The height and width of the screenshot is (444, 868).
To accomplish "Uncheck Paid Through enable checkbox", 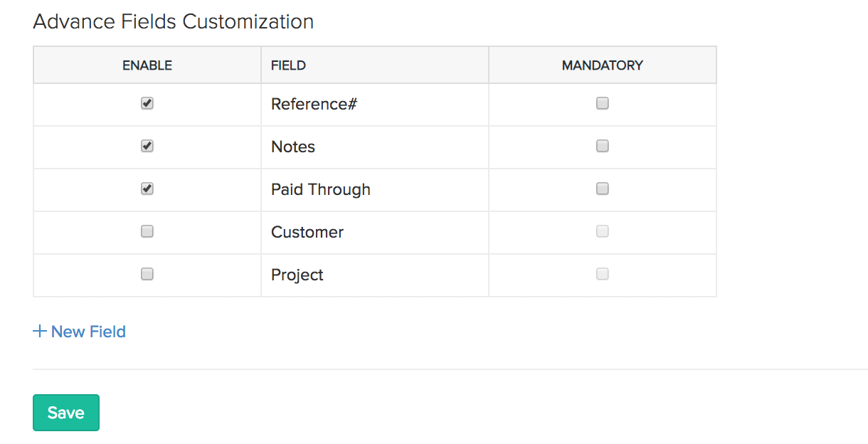I will [x=147, y=189].
